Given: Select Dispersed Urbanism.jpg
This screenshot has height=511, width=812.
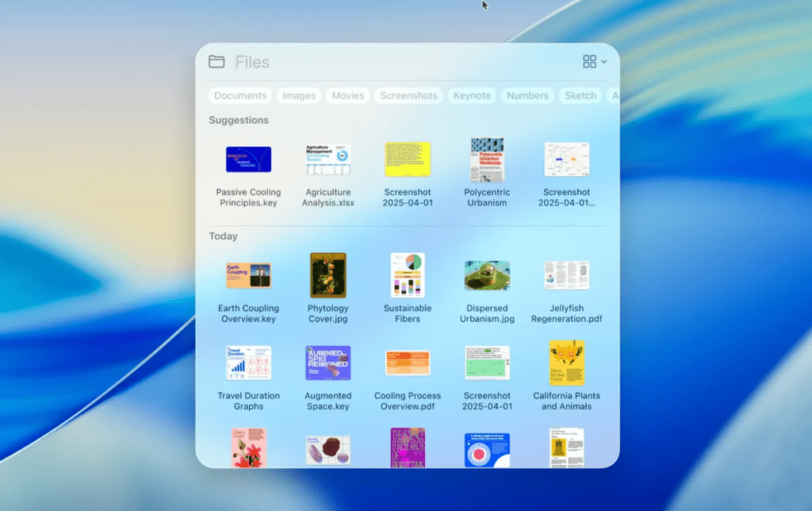Looking at the screenshot, I should tap(488, 292).
